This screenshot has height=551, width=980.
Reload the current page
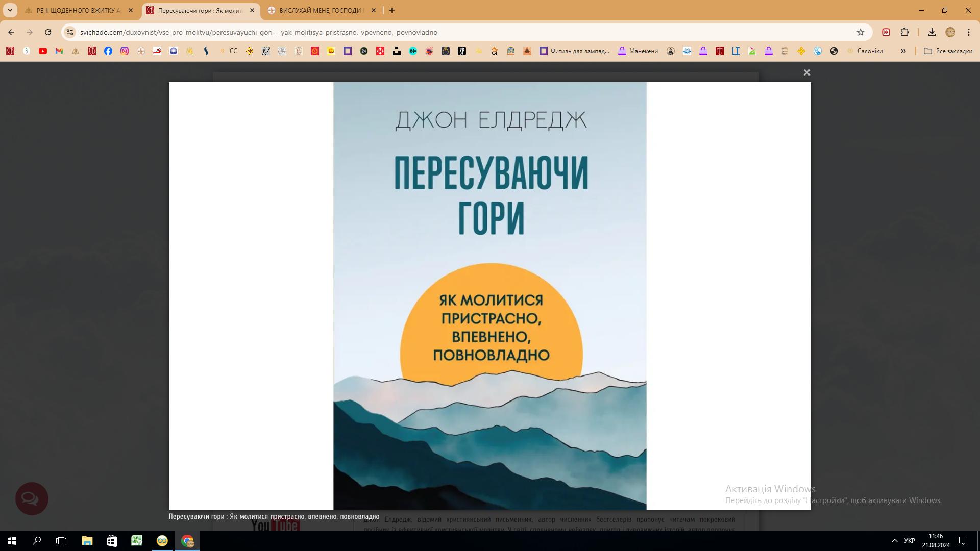pos(48,32)
